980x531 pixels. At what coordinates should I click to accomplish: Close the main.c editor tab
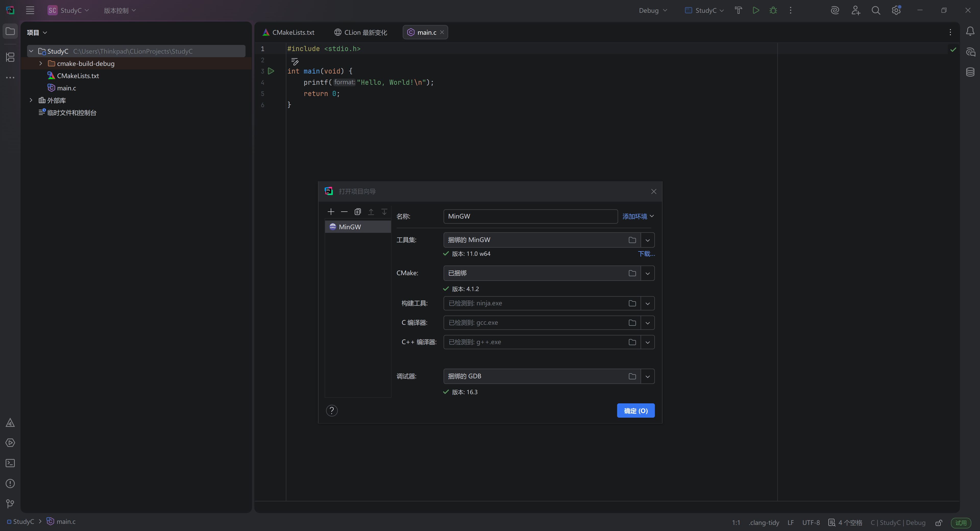coord(442,32)
